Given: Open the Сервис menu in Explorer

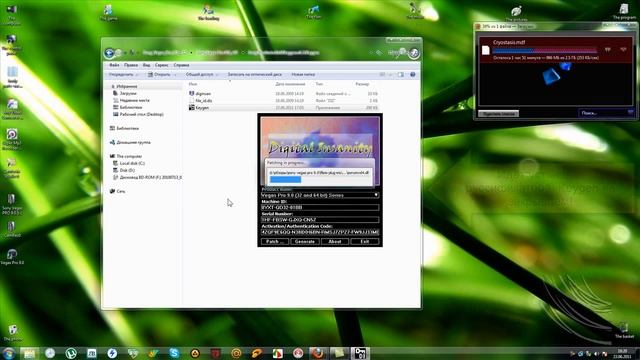Looking at the screenshot, I should (x=162, y=65).
